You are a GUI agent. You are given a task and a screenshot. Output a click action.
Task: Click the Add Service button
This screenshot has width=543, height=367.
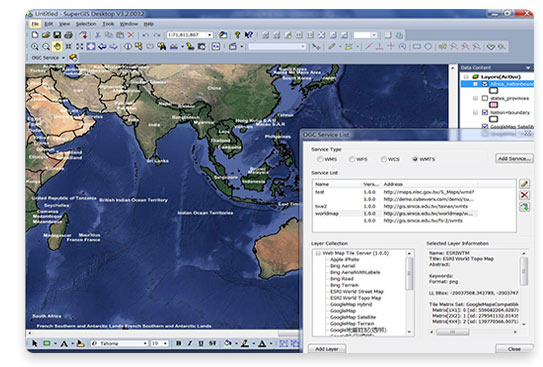coord(514,159)
